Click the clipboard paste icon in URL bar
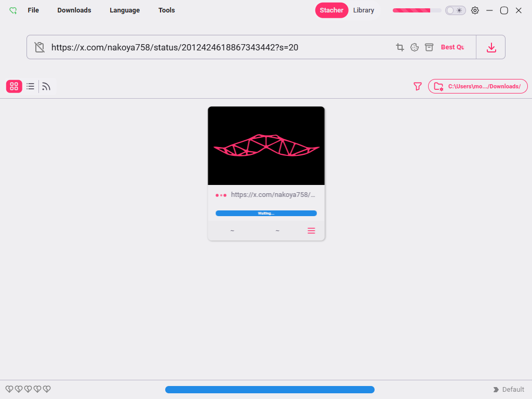Image resolution: width=532 pixels, height=399 pixels. click(x=39, y=47)
